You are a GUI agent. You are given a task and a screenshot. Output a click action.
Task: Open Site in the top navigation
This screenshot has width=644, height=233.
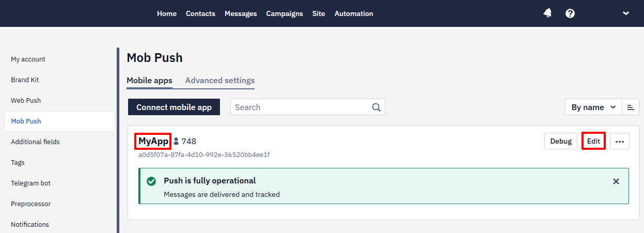click(319, 13)
